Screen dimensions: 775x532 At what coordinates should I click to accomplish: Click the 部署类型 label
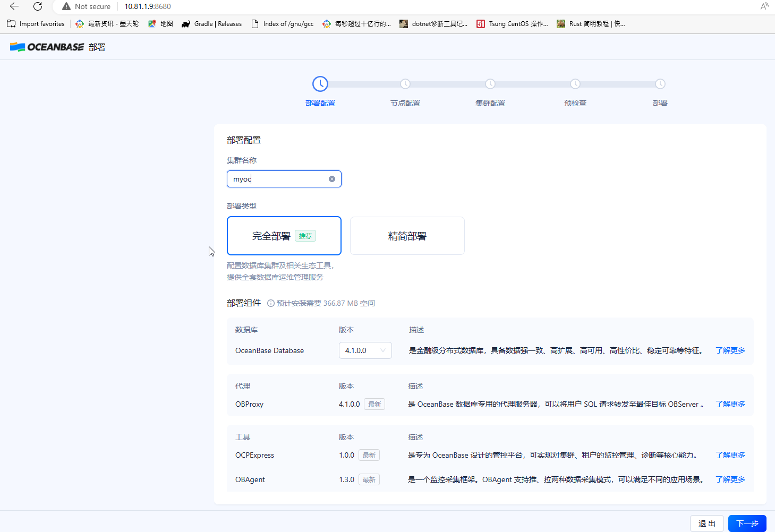[242, 205]
